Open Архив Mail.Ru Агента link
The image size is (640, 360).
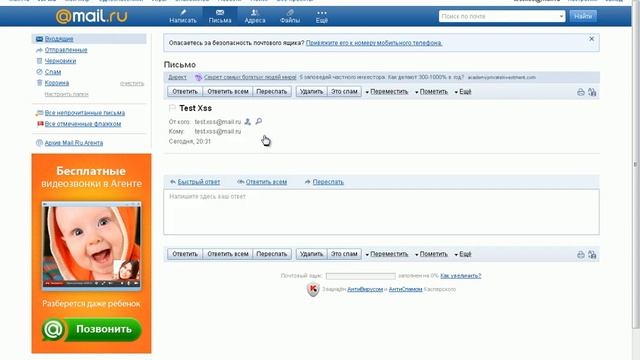pos(74,143)
